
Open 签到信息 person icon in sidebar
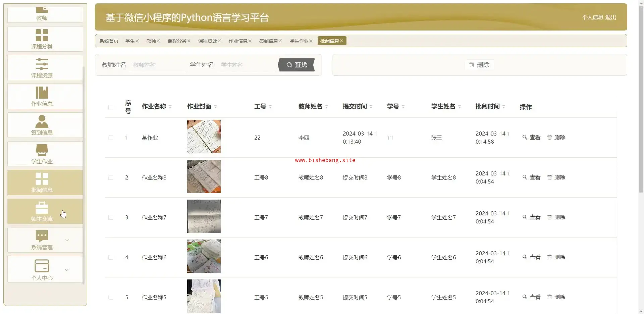tap(42, 121)
